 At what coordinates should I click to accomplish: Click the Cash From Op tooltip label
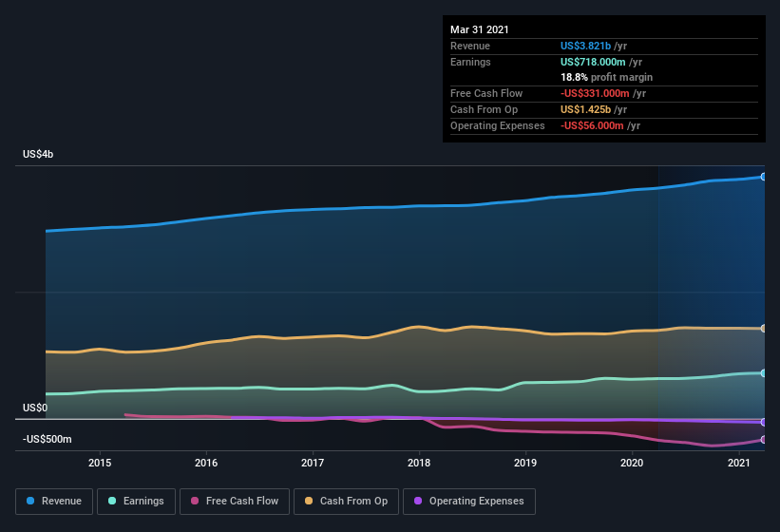point(484,109)
